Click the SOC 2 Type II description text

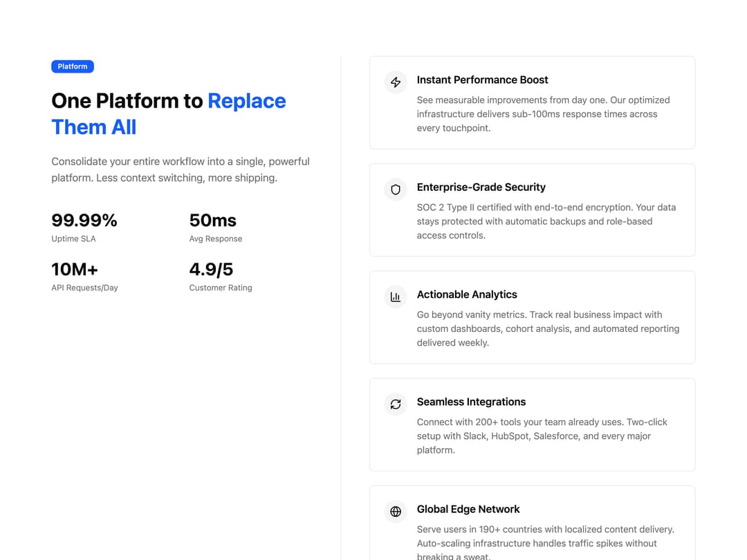click(x=546, y=221)
